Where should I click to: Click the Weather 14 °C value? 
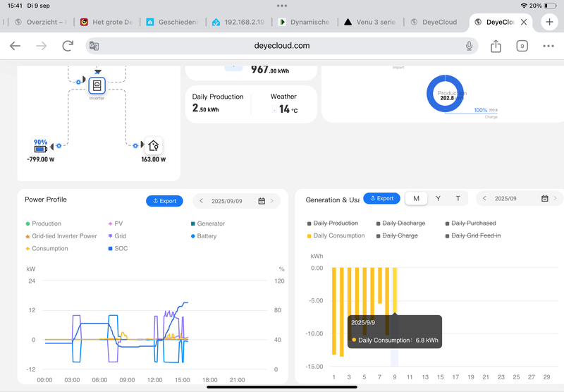[x=288, y=109]
